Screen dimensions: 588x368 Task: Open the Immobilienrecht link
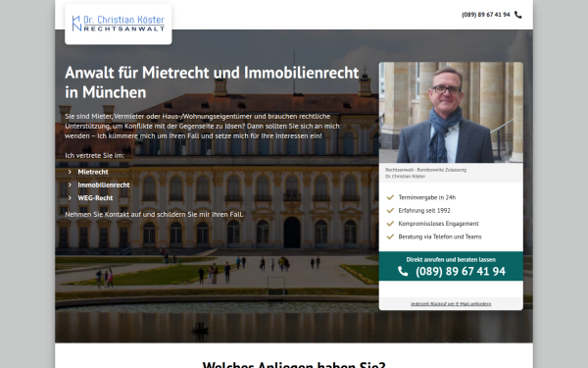tap(104, 184)
